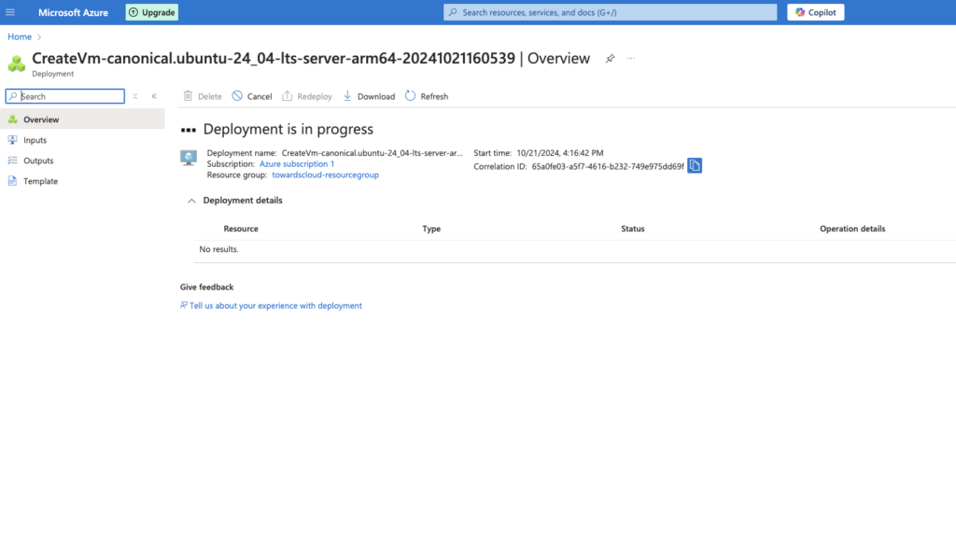Open the Template menu item

[82, 181]
